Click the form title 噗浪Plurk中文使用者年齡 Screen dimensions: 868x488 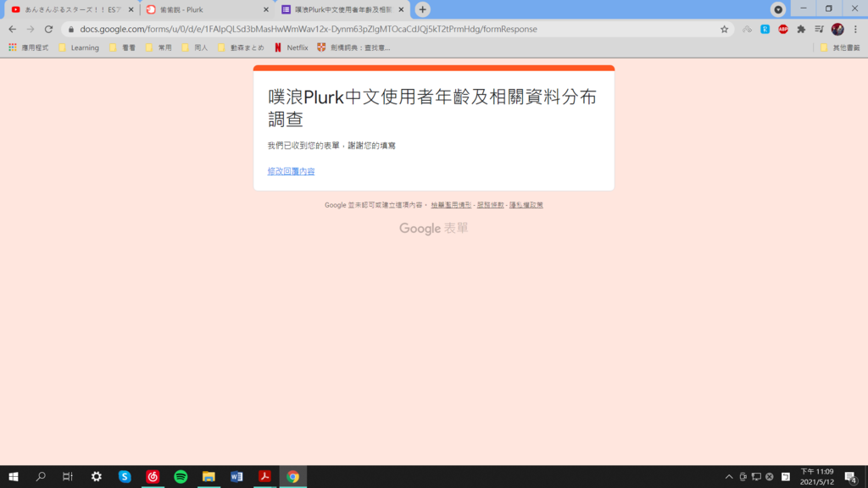pyautogui.click(x=432, y=108)
